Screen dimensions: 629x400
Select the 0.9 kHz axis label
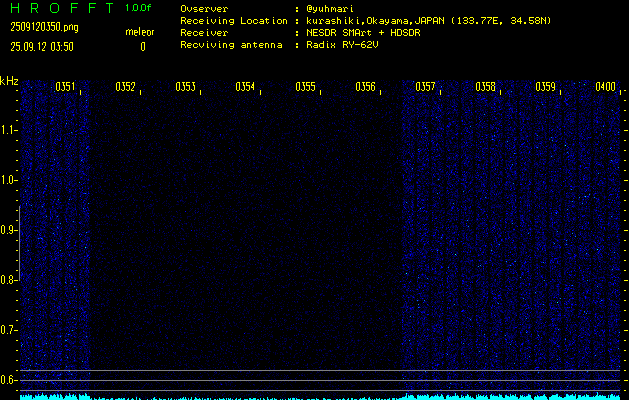(7, 230)
